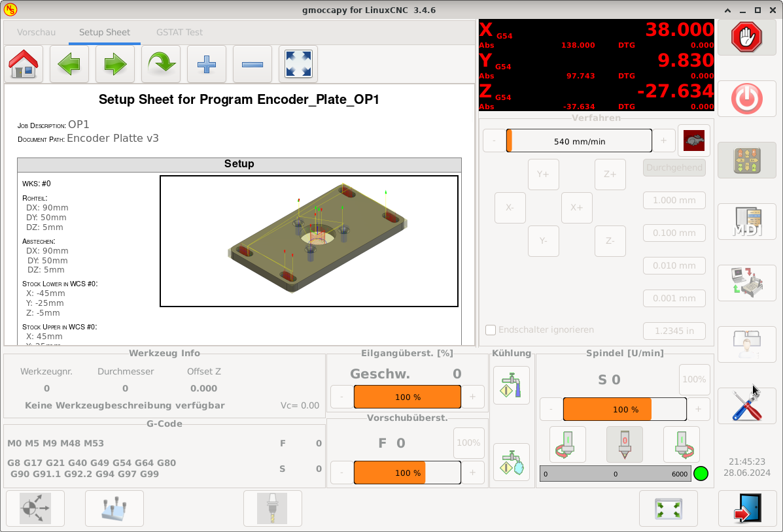Open the touch off workpiece button
Image resolution: width=783 pixels, height=532 pixels.
coord(114,508)
